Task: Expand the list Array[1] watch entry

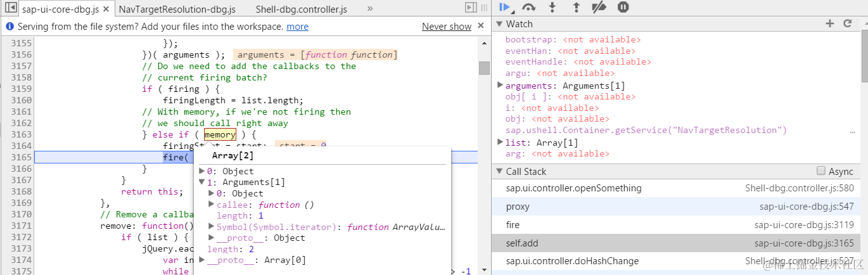Action: pyautogui.click(x=500, y=142)
